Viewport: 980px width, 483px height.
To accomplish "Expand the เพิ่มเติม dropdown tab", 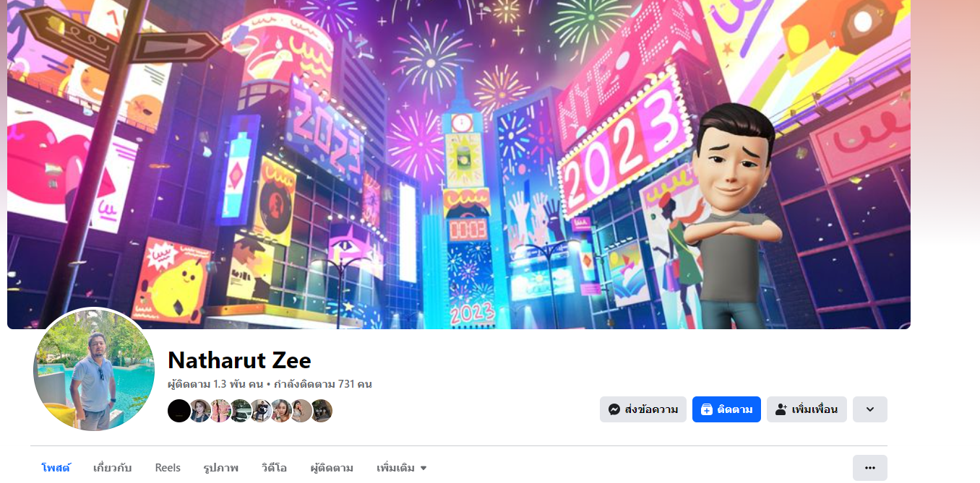I will coord(402,468).
